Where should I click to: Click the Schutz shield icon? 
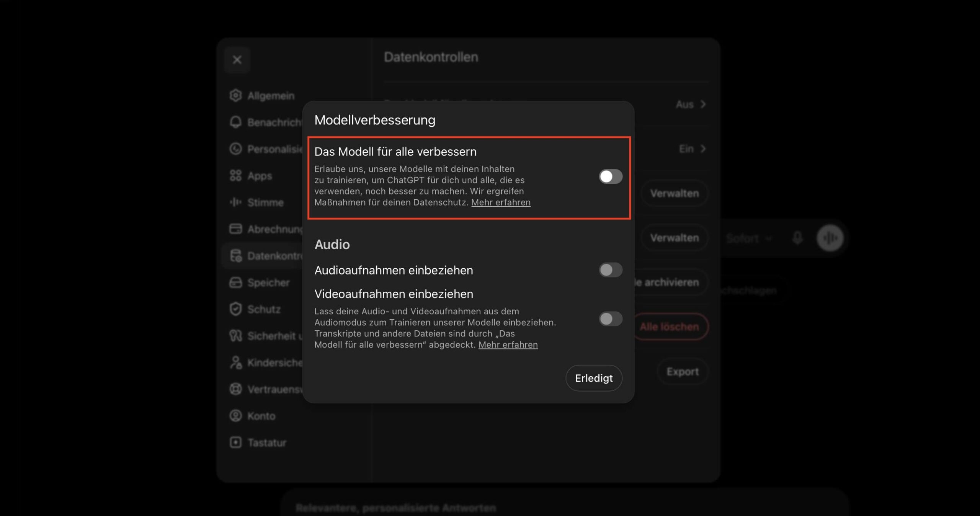click(235, 309)
